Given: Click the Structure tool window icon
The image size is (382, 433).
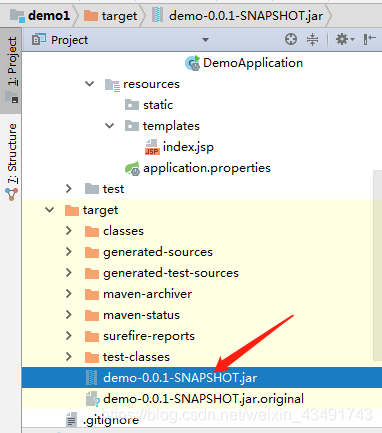Looking at the screenshot, I should (11, 194).
